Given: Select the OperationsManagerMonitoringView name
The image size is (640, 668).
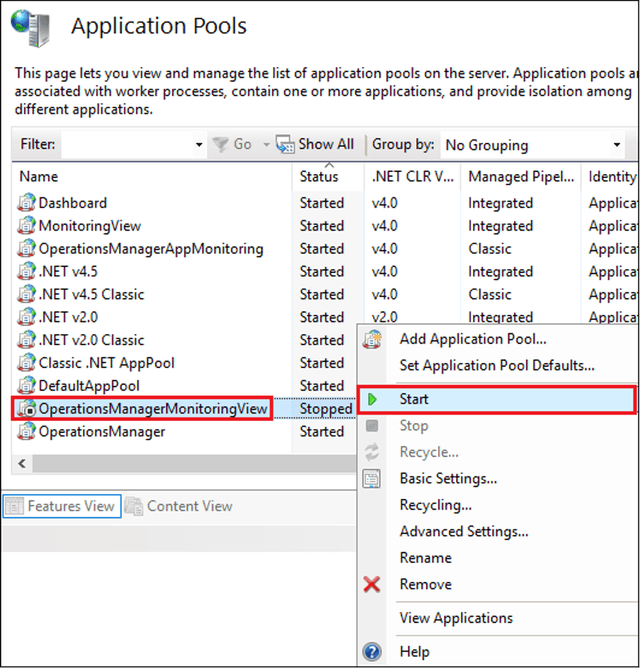Looking at the screenshot, I should click(153, 409).
